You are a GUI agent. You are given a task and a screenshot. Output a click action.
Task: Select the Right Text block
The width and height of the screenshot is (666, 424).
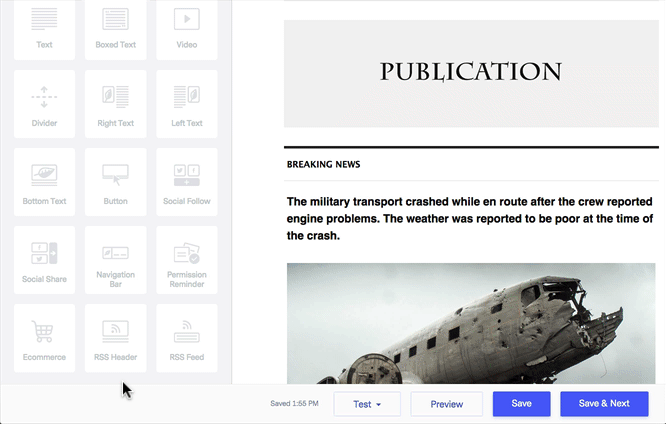pos(116,104)
